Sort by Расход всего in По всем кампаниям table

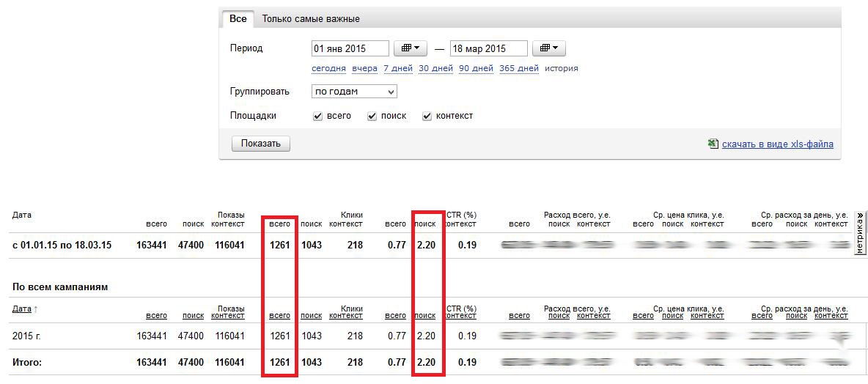click(519, 316)
